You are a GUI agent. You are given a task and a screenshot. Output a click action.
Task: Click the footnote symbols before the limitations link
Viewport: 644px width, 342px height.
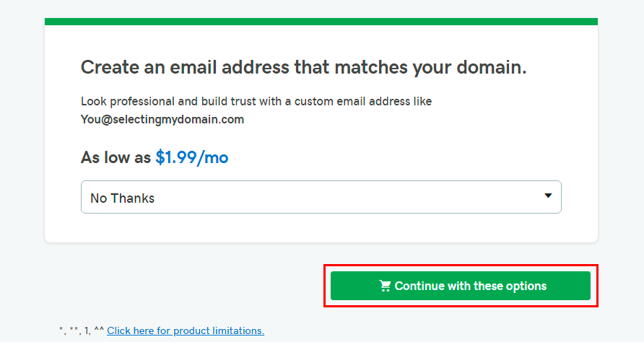(x=82, y=330)
